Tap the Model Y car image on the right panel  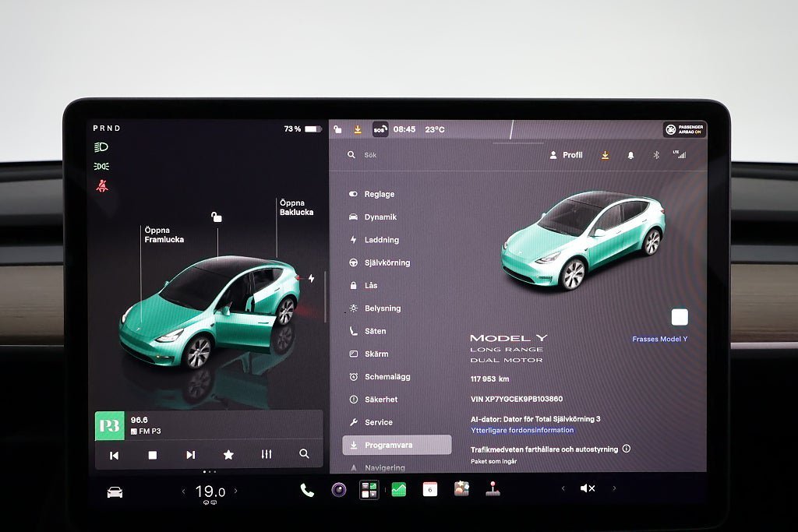583,240
